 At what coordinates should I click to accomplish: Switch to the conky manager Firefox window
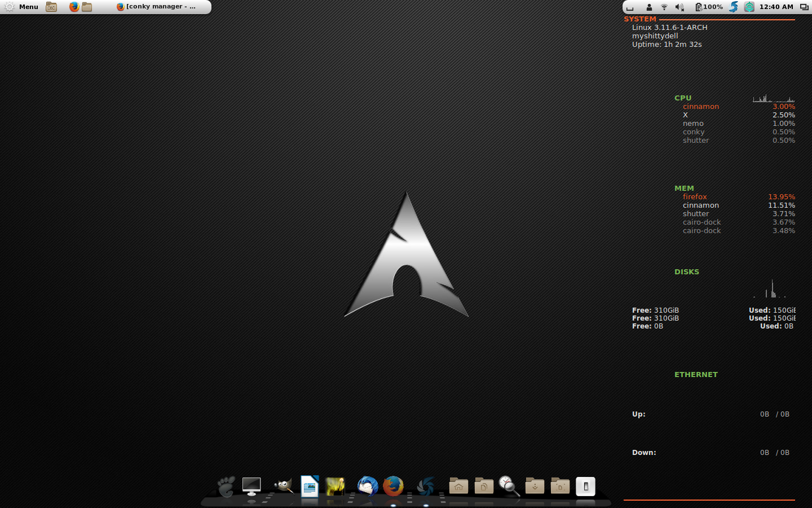157,7
